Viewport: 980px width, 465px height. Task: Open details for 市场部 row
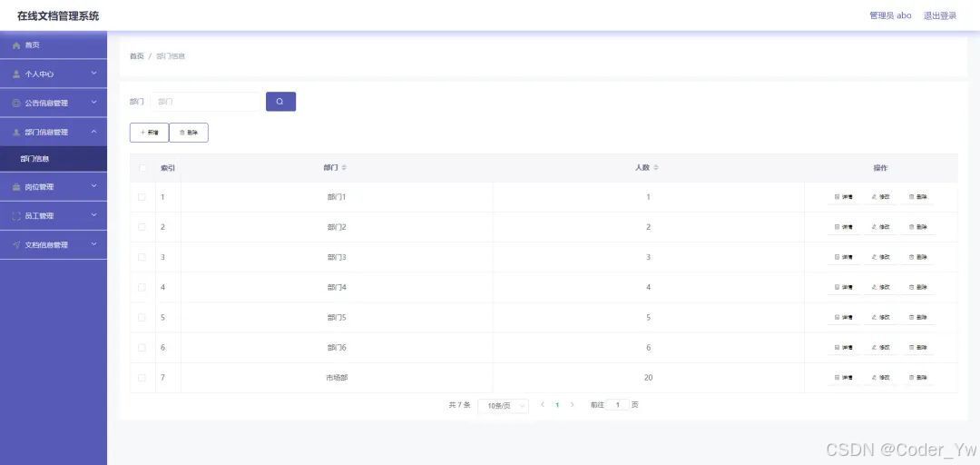(x=843, y=378)
